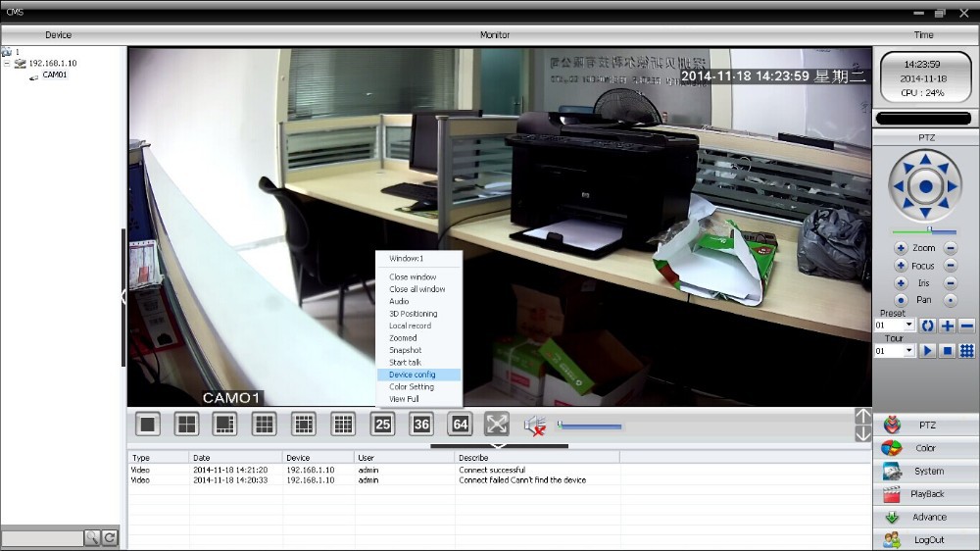Open the Tour number dropdown
Screen dimensions: 980x551
click(908, 350)
